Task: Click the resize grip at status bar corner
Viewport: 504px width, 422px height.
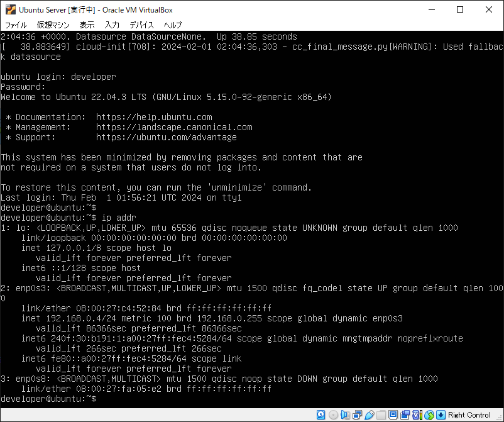Action: coord(499,417)
